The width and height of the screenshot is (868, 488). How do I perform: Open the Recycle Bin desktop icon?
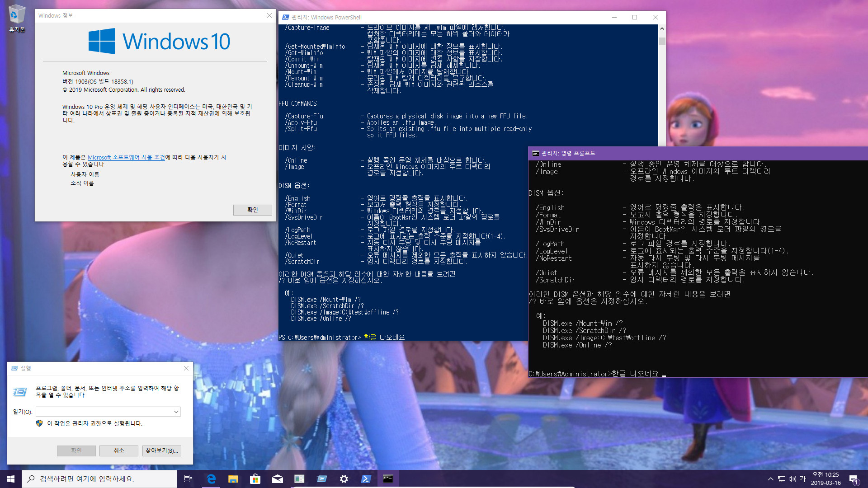click(17, 19)
